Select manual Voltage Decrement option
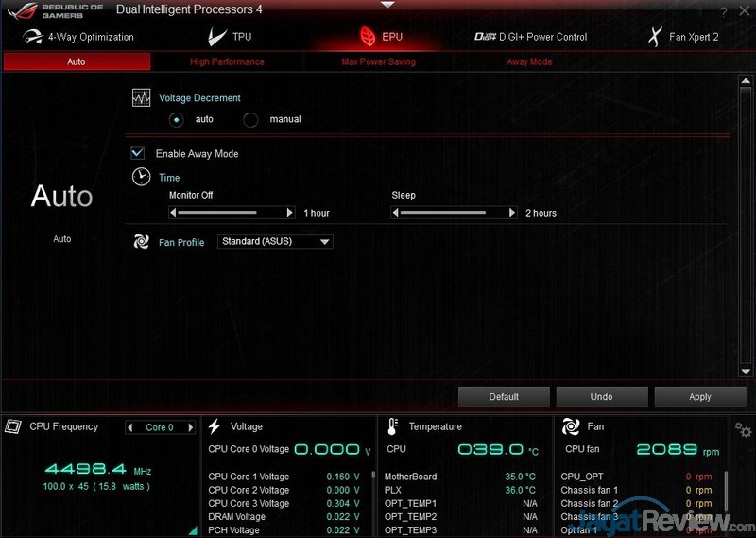Viewport: 756px width, 538px height. (250, 120)
